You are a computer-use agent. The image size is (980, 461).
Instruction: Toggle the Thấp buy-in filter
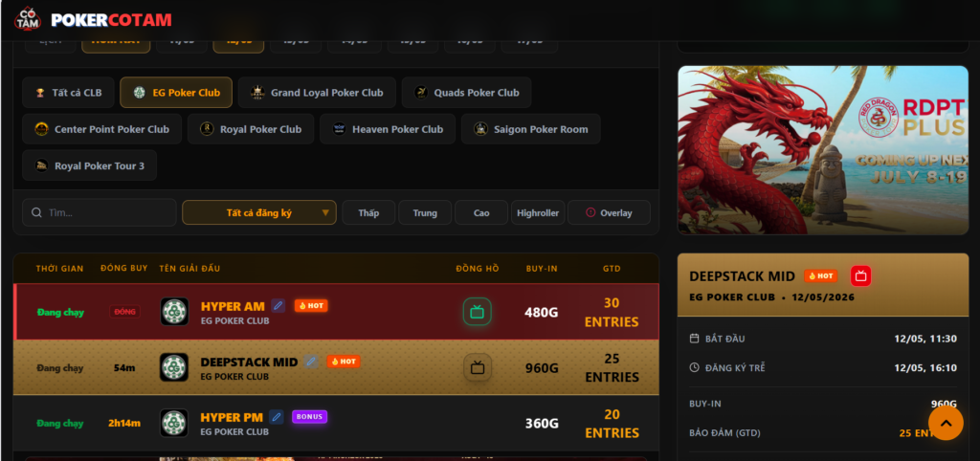tap(368, 213)
